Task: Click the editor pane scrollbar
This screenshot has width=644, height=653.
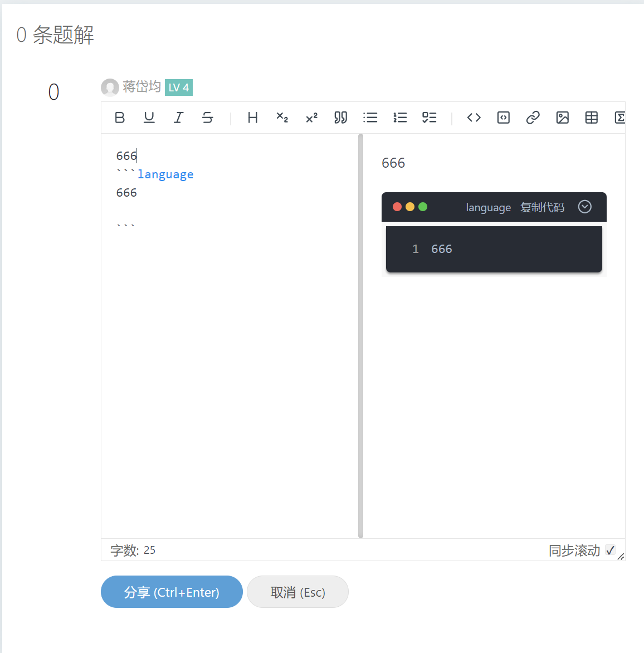Action: [x=360, y=335]
